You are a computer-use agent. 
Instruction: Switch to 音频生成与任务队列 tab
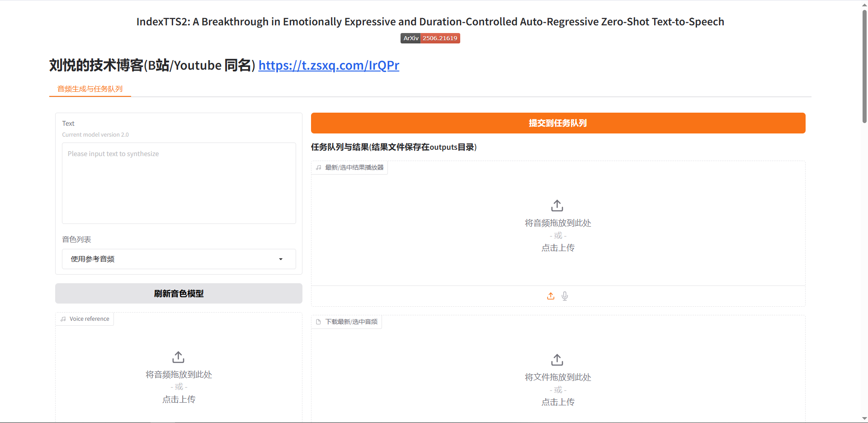click(90, 89)
